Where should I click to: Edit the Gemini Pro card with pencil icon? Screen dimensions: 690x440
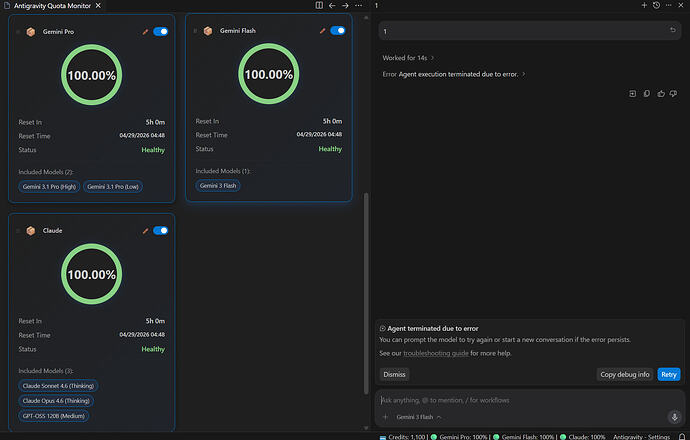coord(145,32)
